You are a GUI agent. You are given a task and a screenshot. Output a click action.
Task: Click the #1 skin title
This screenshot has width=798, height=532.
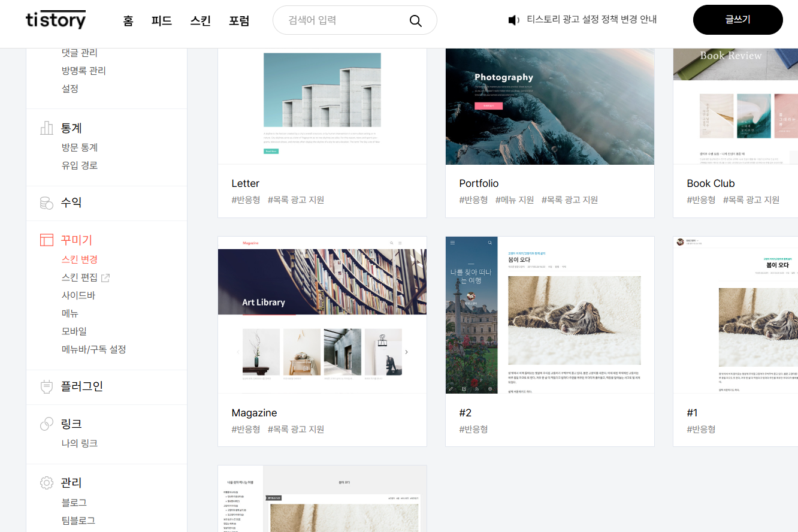pos(693,413)
